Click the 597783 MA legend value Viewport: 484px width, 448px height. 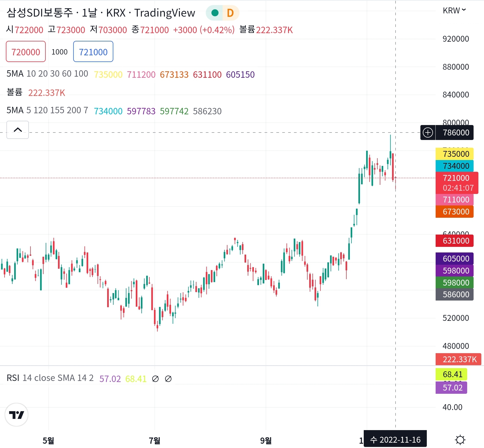coord(141,111)
